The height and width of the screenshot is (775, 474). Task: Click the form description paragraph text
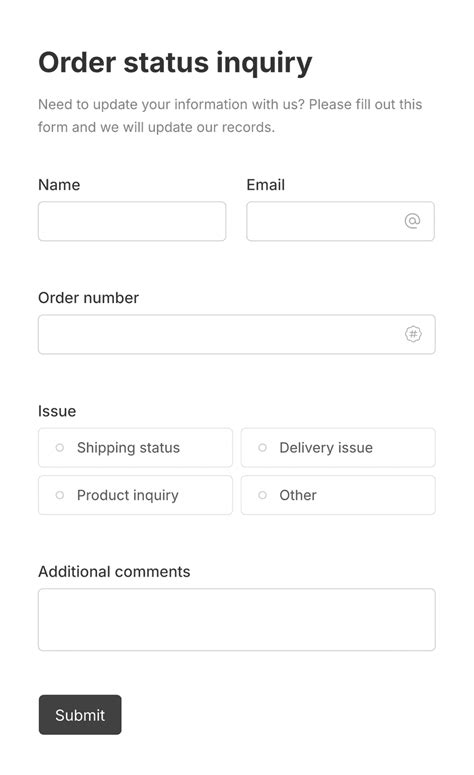(230, 116)
